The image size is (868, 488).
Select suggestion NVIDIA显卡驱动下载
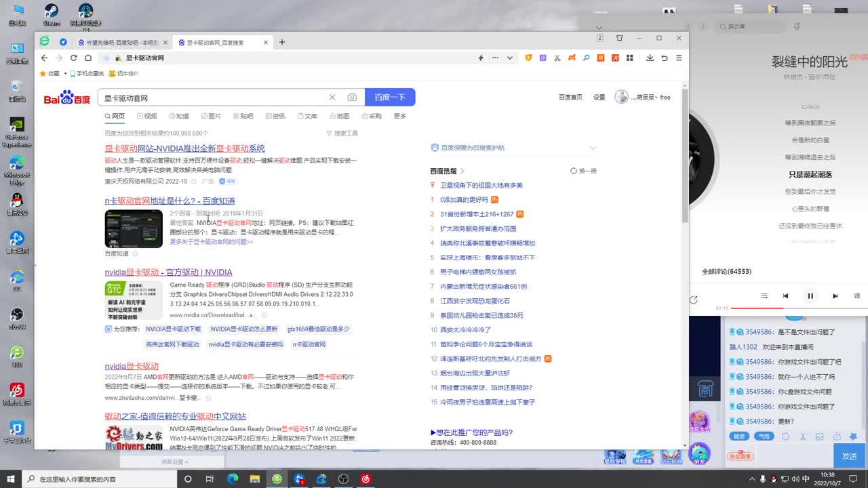(174, 329)
